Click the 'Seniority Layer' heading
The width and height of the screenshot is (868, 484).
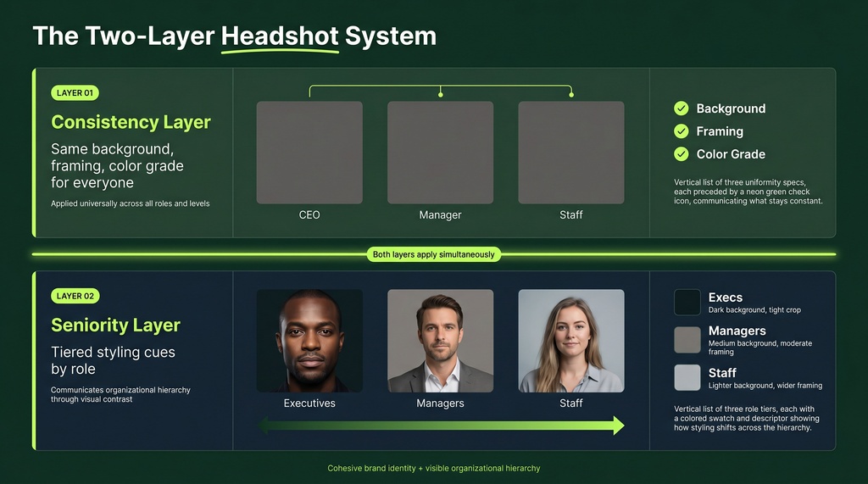tap(115, 325)
